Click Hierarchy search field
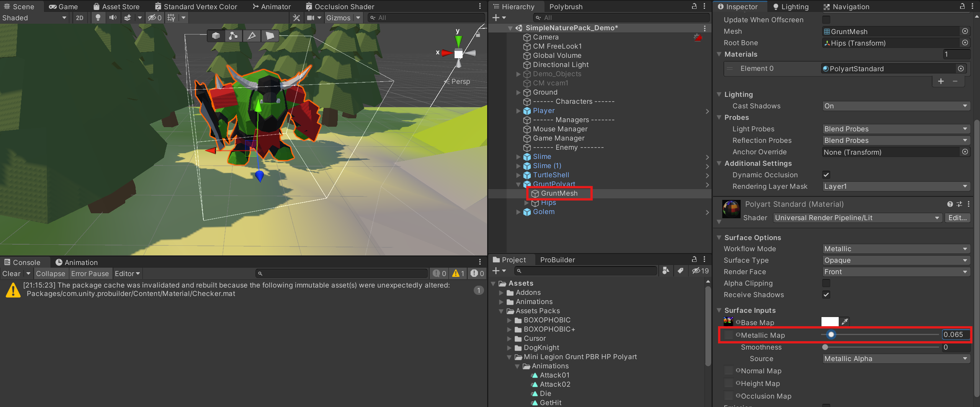Image resolution: width=980 pixels, height=407 pixels. 621,18
